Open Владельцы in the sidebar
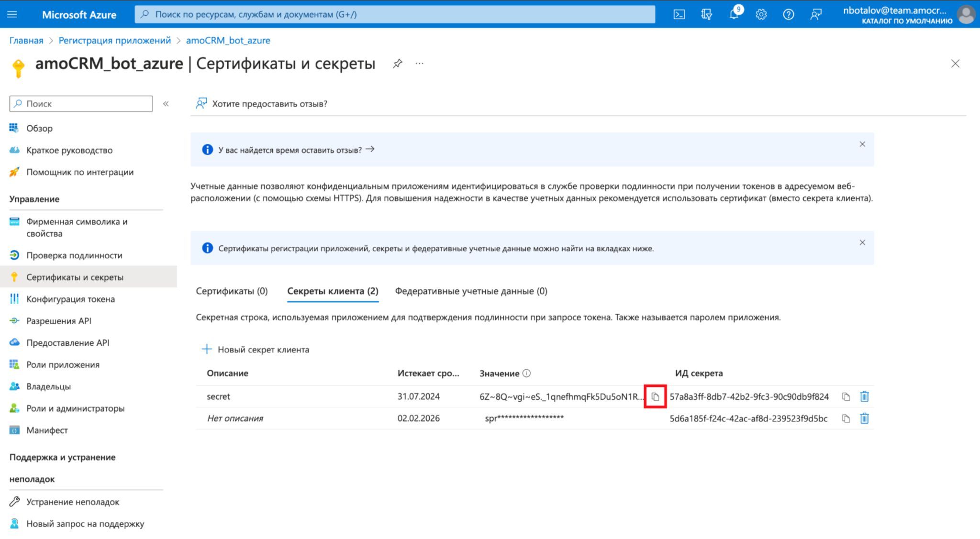Image resolution: width=980 pixels, height=539 pixels. [x=48, y=386]
